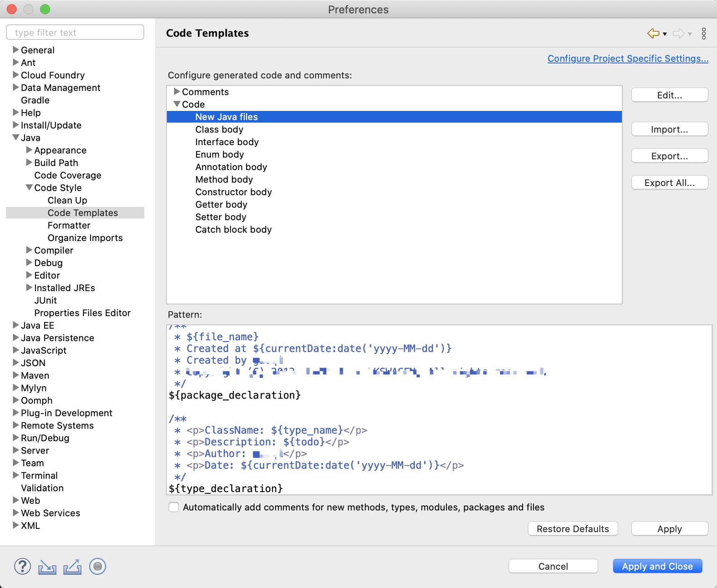The image size is (717, 588).
Task: Select the Code Coverage page
Action: [x=68, y=175]
